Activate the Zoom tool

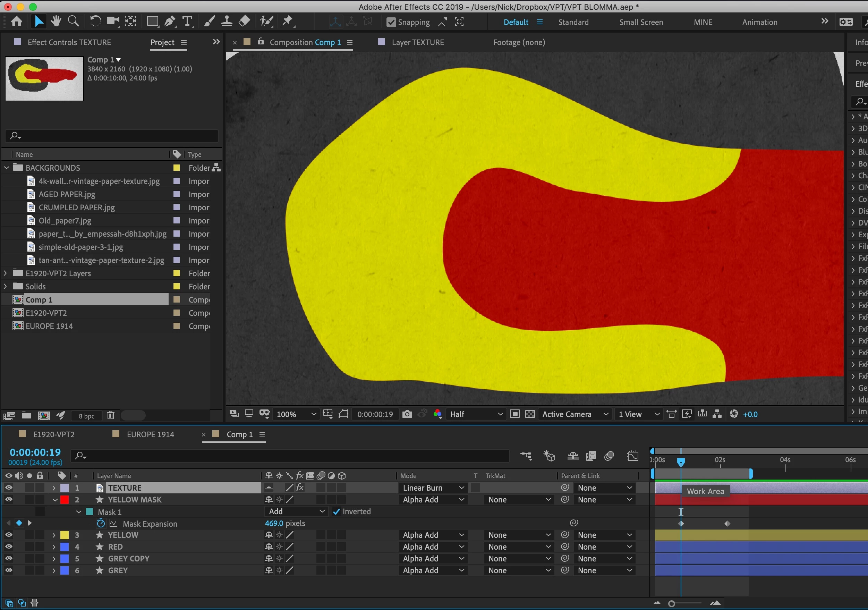(x=73, y=22)
